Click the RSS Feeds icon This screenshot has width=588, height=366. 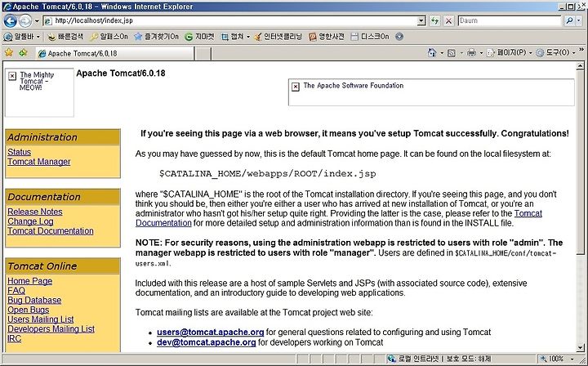[452, 53]
